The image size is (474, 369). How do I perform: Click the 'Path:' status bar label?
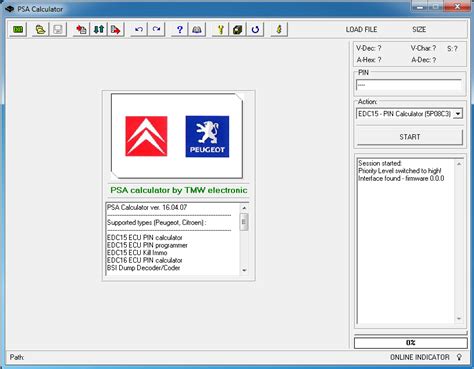pos(17,357)
